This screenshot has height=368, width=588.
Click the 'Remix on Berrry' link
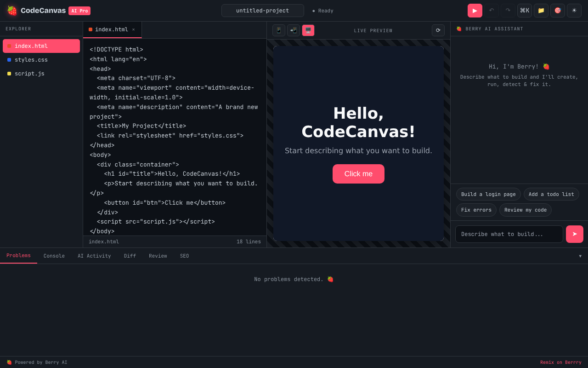click(x=560, y=362)
